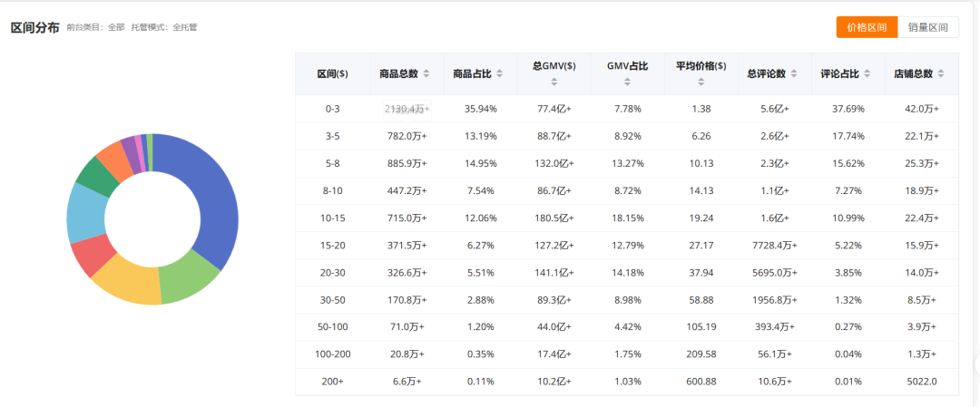Click the 0-3 price range cell
This screenshot has width=980, height=407.
click(x=332, y=109)
